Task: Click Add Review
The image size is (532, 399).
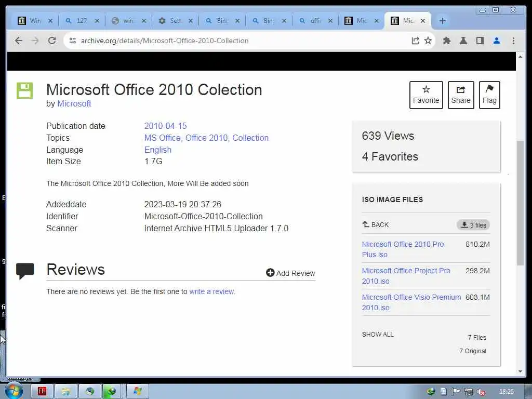Action: click(x=290, y=273)
